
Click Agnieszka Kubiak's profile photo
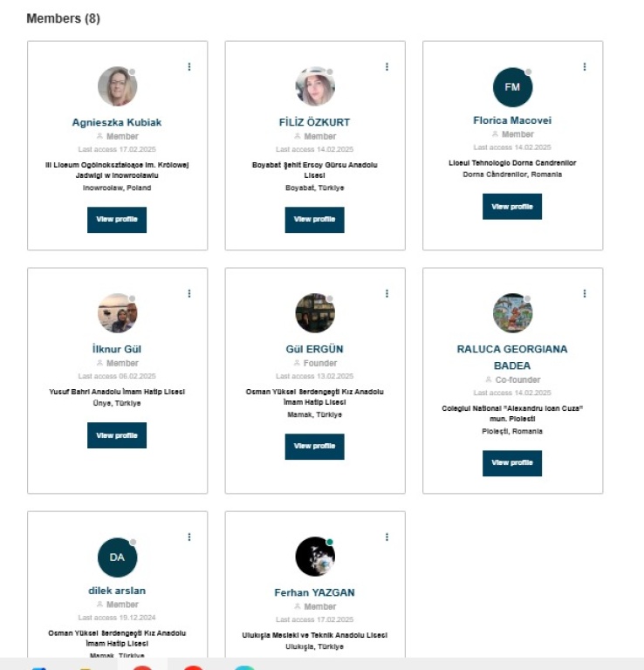click(x=117, y=87)
